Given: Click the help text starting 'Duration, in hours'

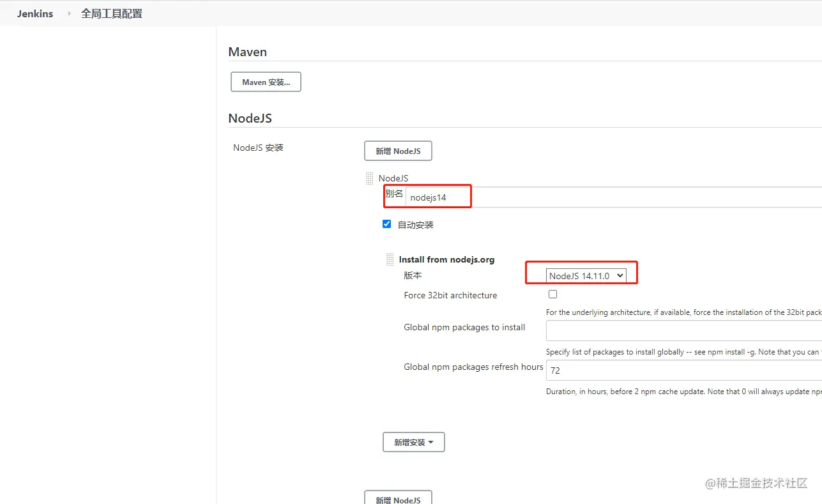Looking at the screenshot, I should point(684,392).
